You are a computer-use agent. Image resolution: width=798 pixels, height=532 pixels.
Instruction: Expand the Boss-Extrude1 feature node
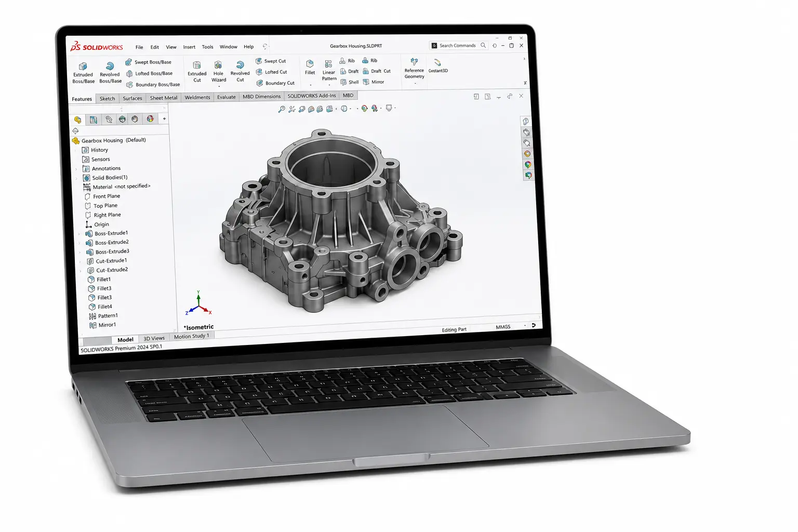click(79, 234)
